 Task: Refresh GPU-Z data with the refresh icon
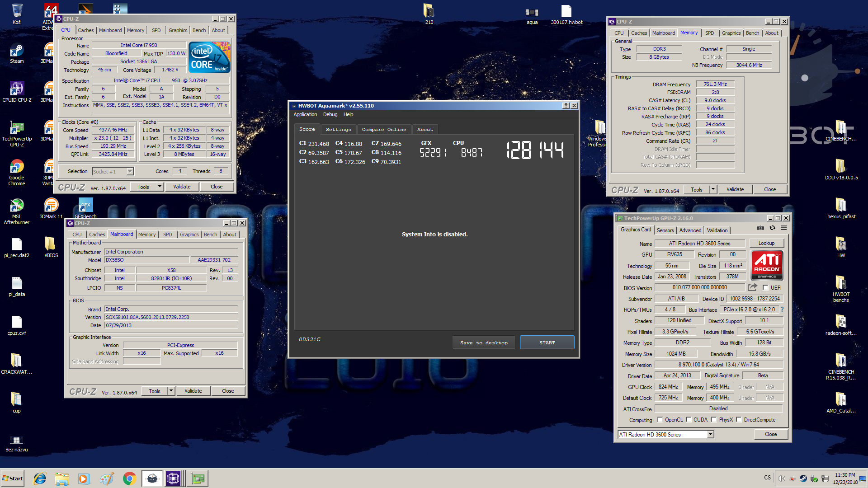pos(772,228)
